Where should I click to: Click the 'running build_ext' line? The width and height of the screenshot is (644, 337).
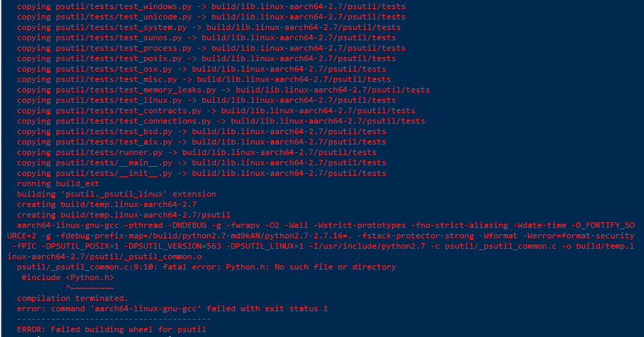point(58,183)
